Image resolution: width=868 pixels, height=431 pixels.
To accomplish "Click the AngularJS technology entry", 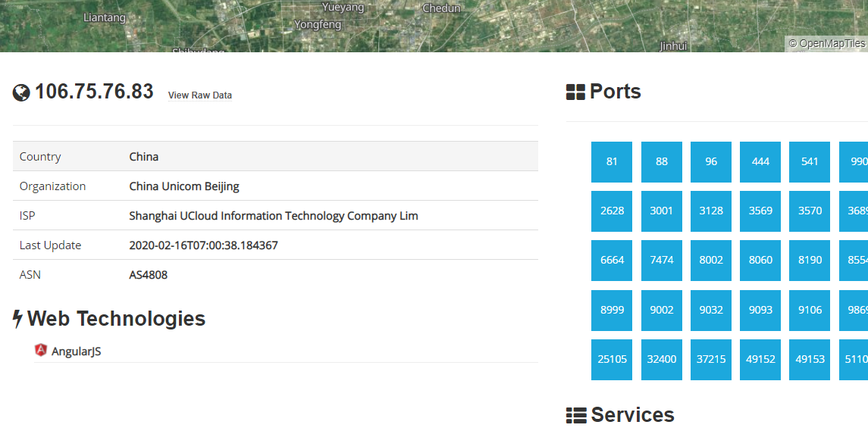I will coord(76,351).
